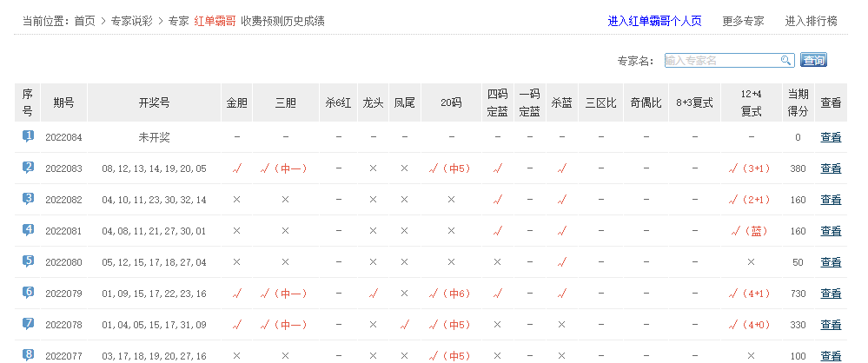Image resolution: width=868 pixels, height=363 pixels.
Task: Open 进入红单霸哥个人页 link
Action: click(654, 21)
